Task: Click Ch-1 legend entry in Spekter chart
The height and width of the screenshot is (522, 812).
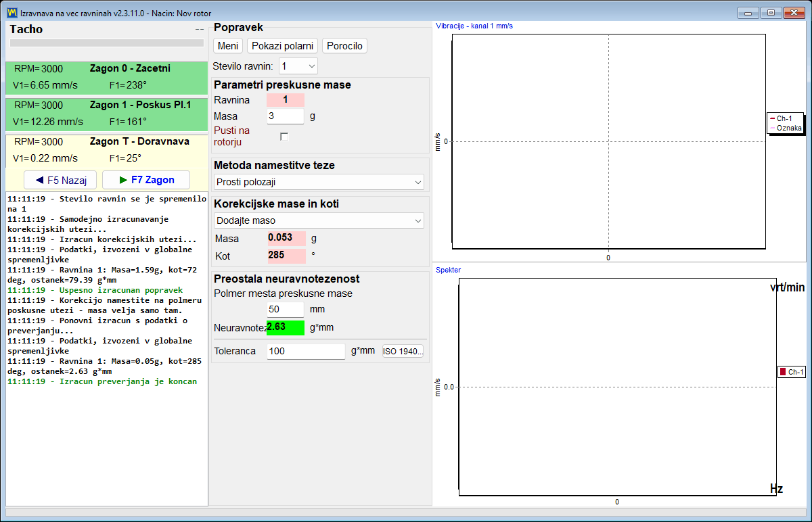Action: [x=792, y=372]
